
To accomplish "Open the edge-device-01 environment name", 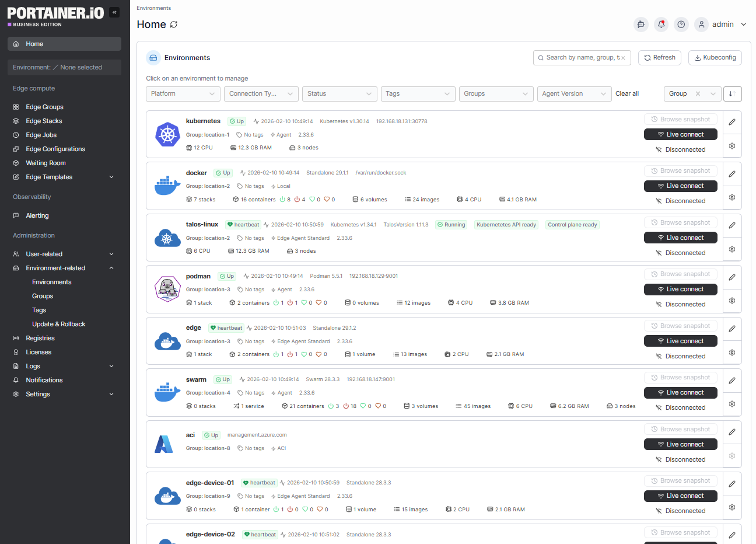I will pyautogui.click(x=210, y=483).
